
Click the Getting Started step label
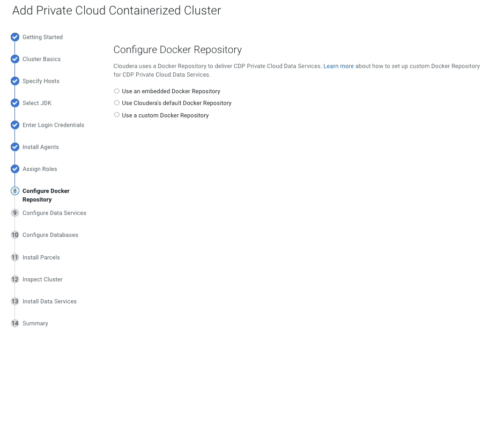pyautogui.click(x=42, y=38)
